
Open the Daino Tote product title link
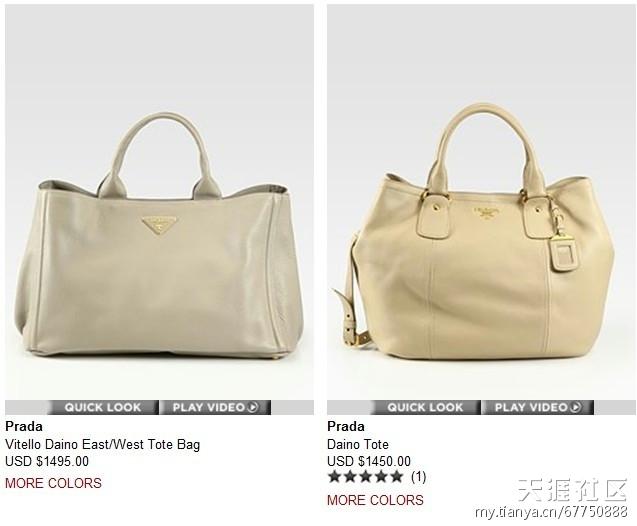pos(358,444)
